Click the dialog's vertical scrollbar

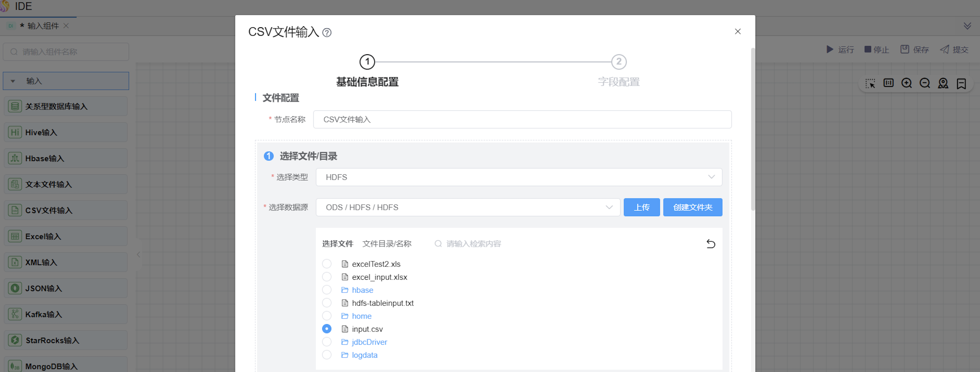coord(752,129)
